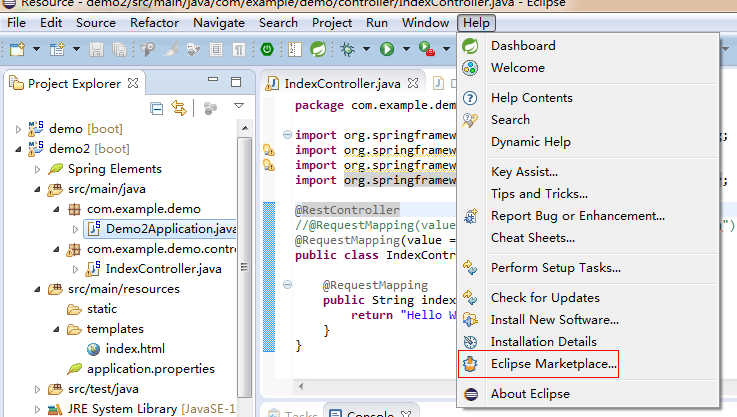The height and width of the screenshot is (417, 737).
Task: Select Welcome in Help menu
Action: 517,68
